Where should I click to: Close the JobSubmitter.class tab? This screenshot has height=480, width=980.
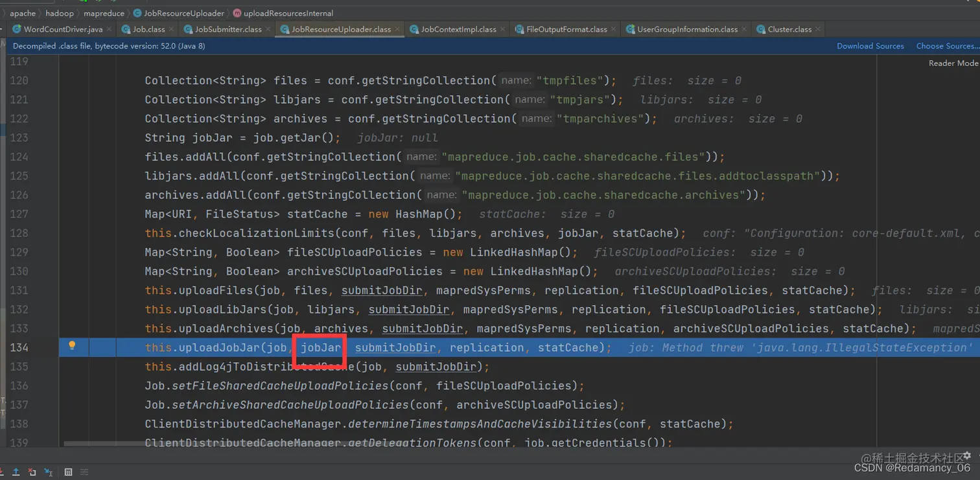[x=268, y=29]
